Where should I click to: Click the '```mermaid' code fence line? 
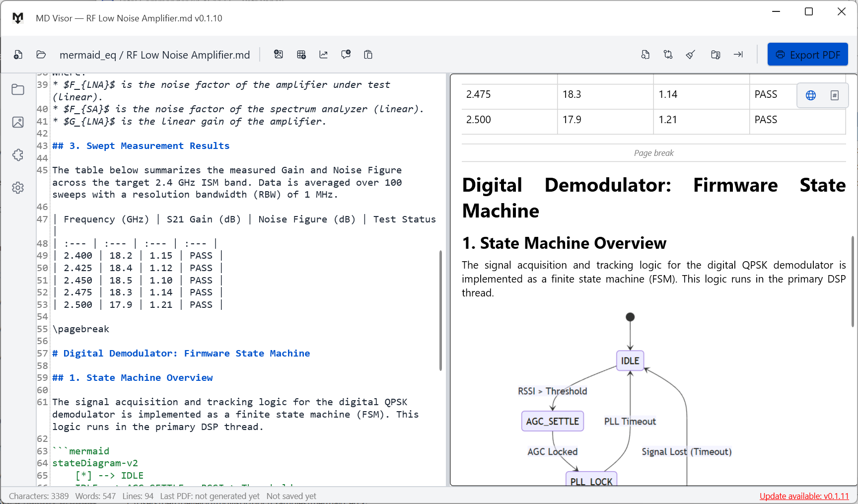coord(81,451)
